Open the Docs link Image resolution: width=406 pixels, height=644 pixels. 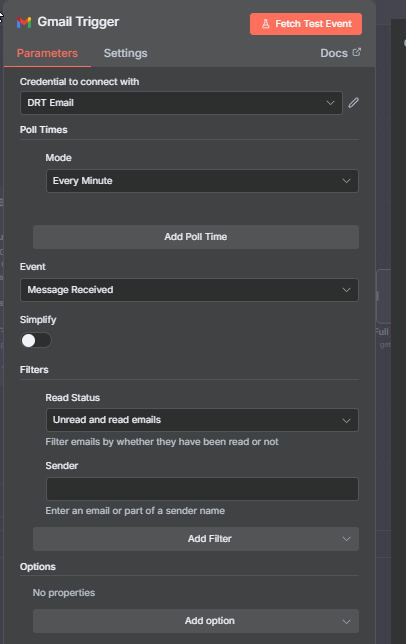pos(340,53)
